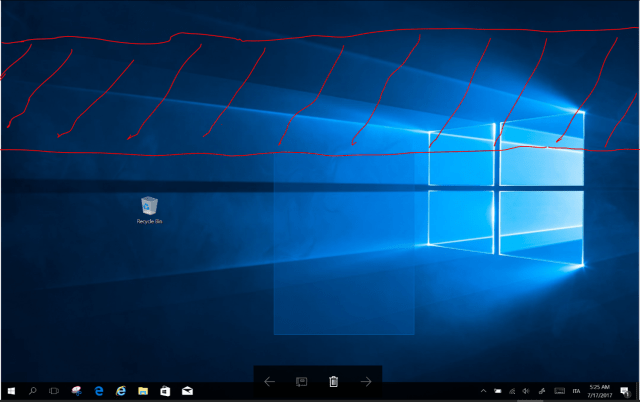Expand the hidden system tray icons chevron
The width and height of the screenshot is (640, 402).
point(484,390)
